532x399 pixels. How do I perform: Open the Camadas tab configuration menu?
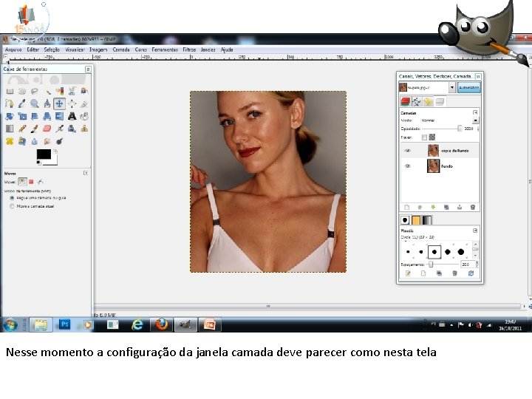[x=475, y=112]
